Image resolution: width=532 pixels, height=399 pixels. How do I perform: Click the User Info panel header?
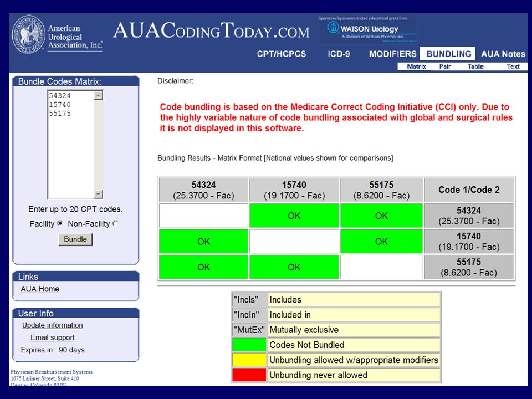76,313
